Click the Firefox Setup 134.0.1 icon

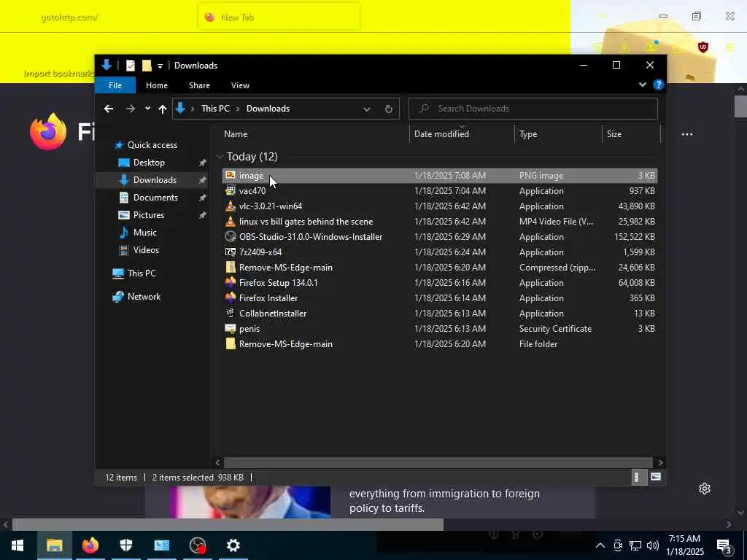point(231,282)
